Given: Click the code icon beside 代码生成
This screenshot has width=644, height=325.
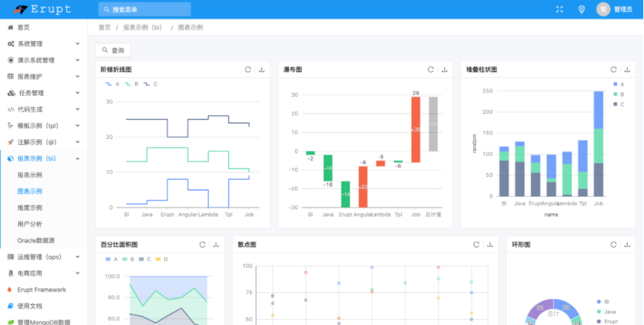Looking at the screenshot, I should pyautogui.click(x=10, y=109).
